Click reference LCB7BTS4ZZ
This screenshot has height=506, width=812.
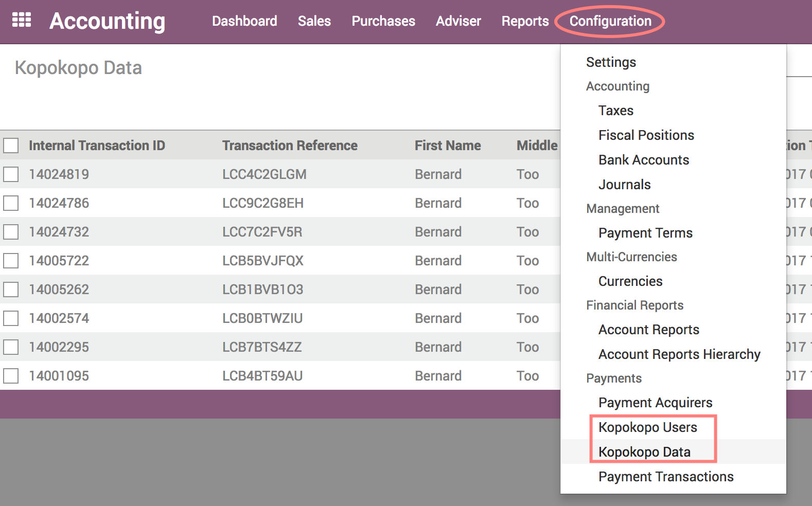(x=262, y=347)
